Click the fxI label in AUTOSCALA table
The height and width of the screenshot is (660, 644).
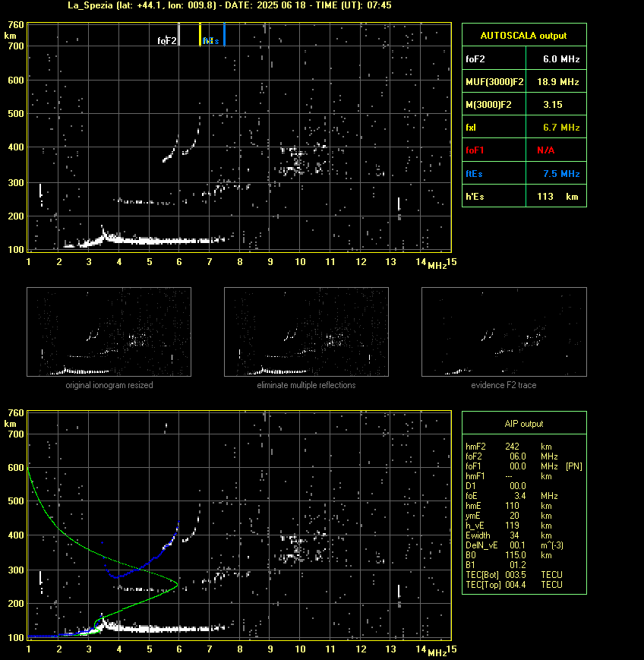pos(471,128)
